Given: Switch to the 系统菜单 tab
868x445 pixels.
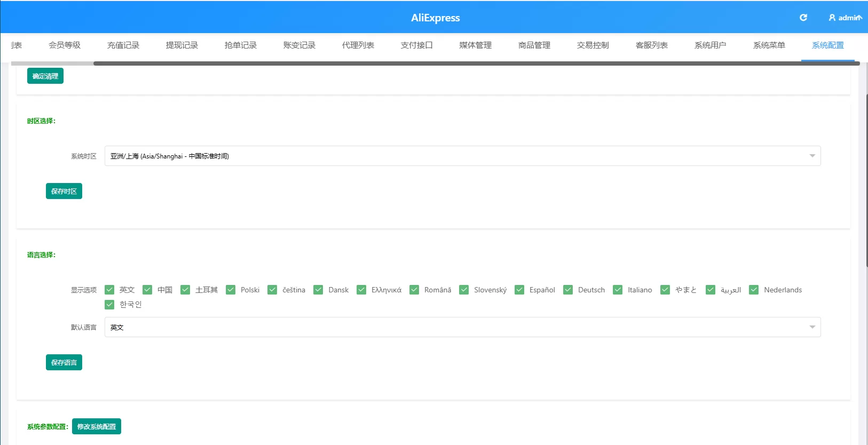Looking at the screenshot, I should click(x=769, y=45).
